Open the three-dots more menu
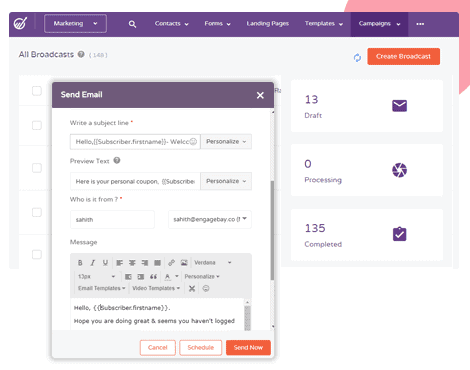470x370 pixels. click(420, 24)
